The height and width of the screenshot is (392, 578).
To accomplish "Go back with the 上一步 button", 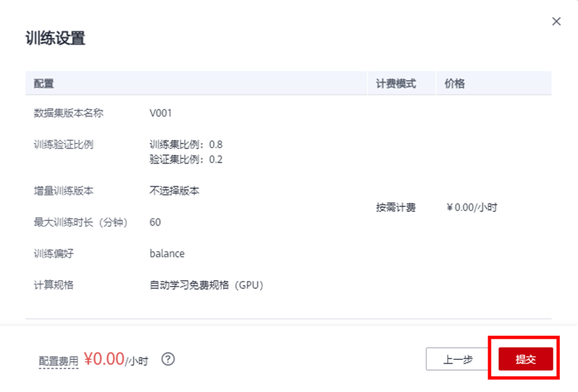I will coord(458,359).
